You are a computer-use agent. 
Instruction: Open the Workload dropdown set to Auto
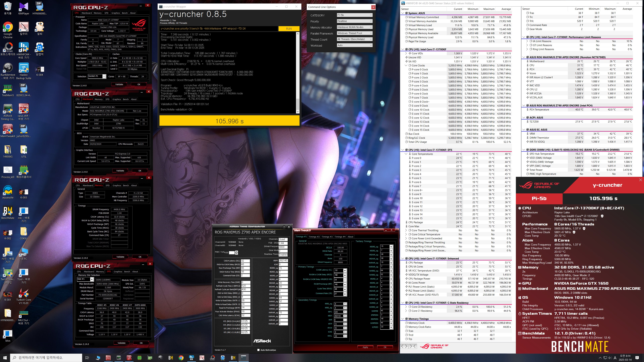[x=355, y=45]
